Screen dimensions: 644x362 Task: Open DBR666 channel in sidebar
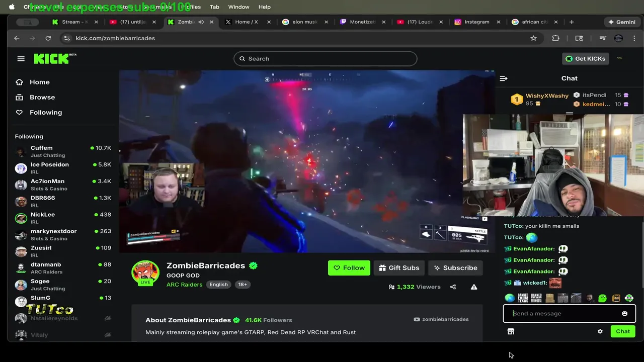(63, 201)
